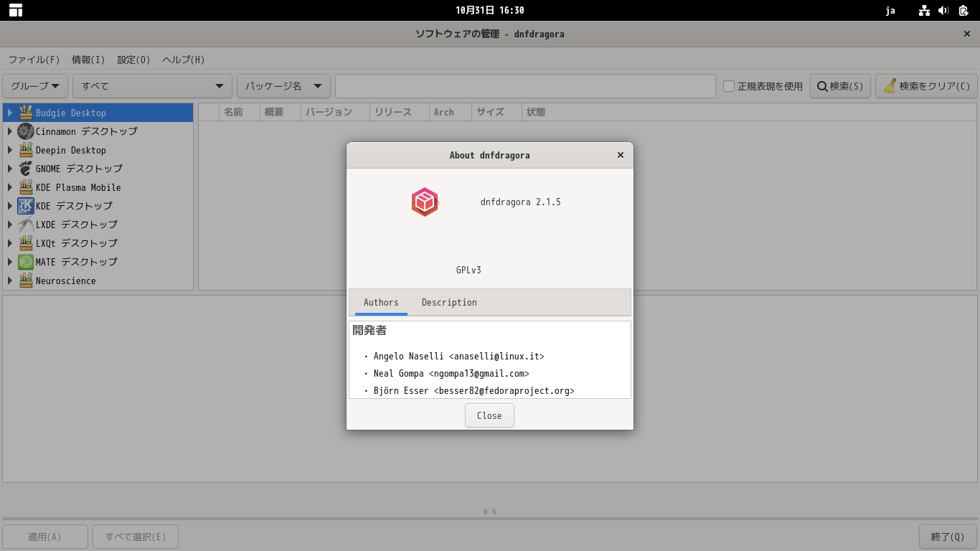The width and height of the screenshot is (980, 551).
Task: Click the Deepin Desktop group icon
Action: [x=26, y=150]
